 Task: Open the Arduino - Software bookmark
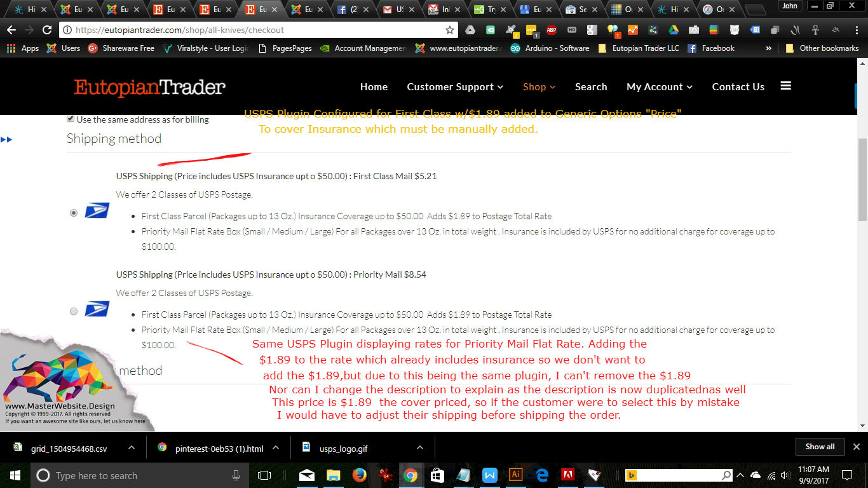coord(550,48)
